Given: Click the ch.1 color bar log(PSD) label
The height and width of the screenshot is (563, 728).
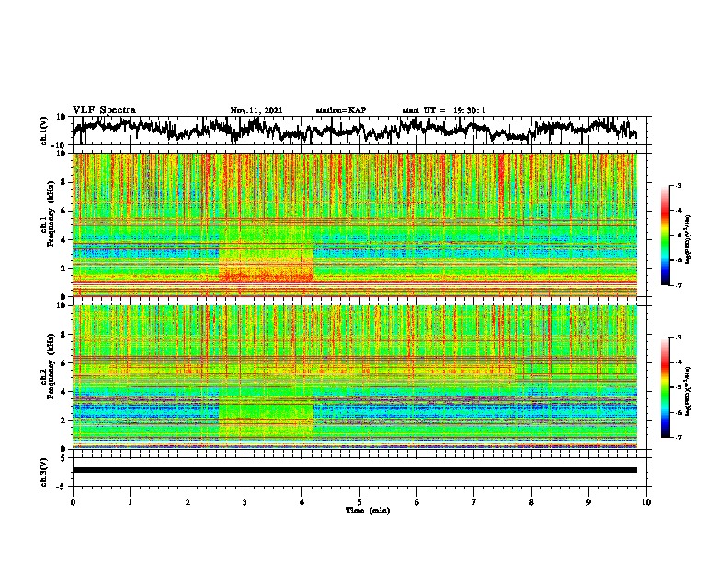Looking at the screenshot, I should (x=688, y=240).
